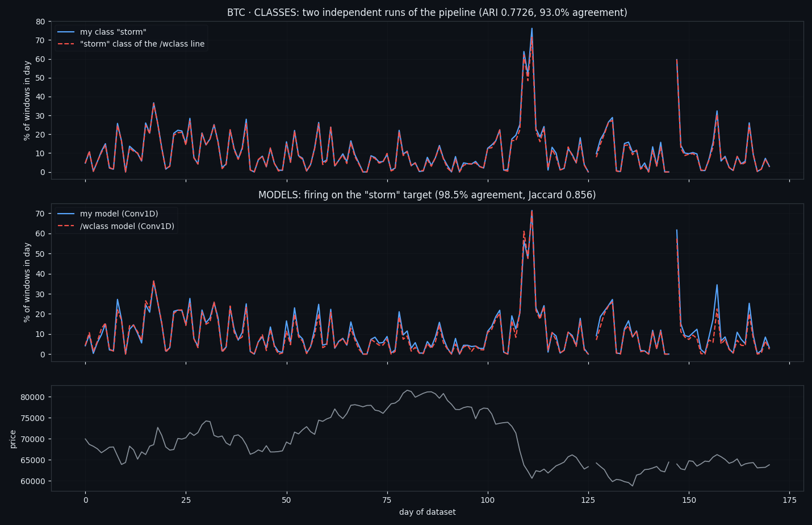Click the y-axis tick label "80"
812x525 pixels.
point(40,22)
